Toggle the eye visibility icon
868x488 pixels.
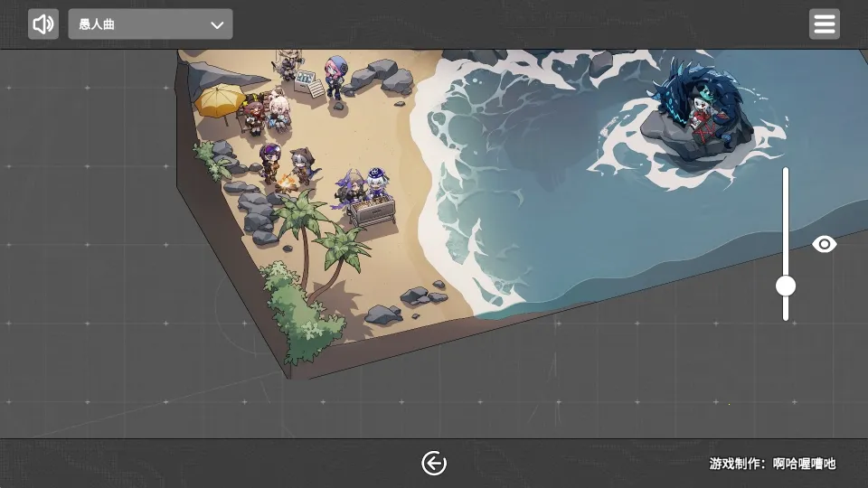824,244
